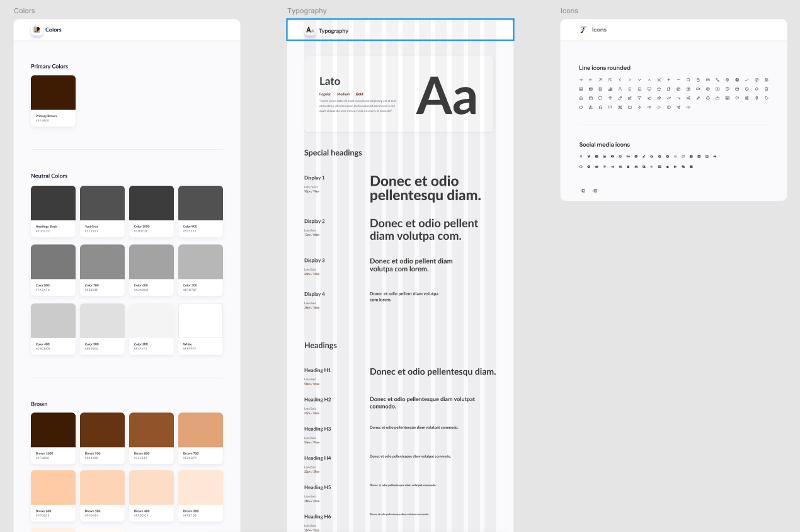800x532 pixels.
Task: Click the search magnifier icon in Line icons
Action: click(x=689, y=80)
